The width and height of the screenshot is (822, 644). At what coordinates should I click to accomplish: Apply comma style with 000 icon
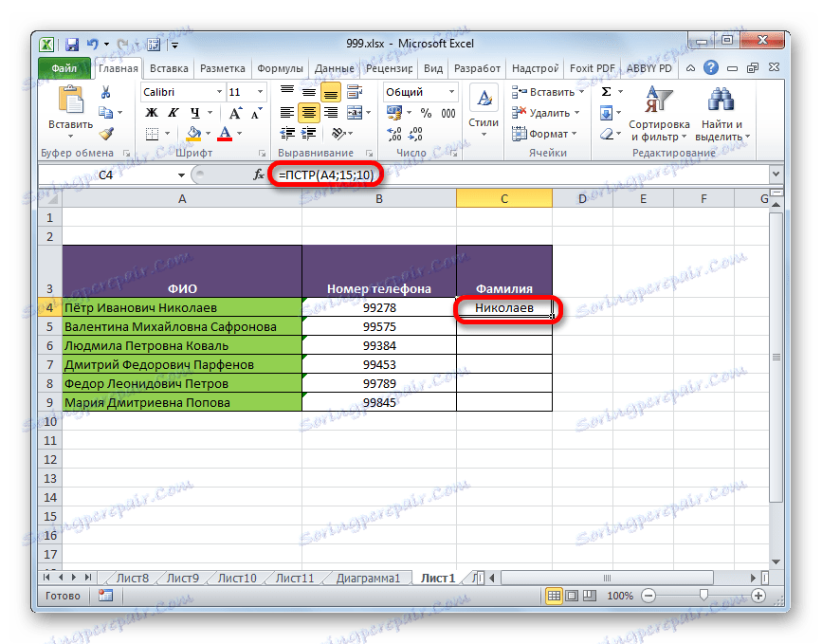[448, 111]
